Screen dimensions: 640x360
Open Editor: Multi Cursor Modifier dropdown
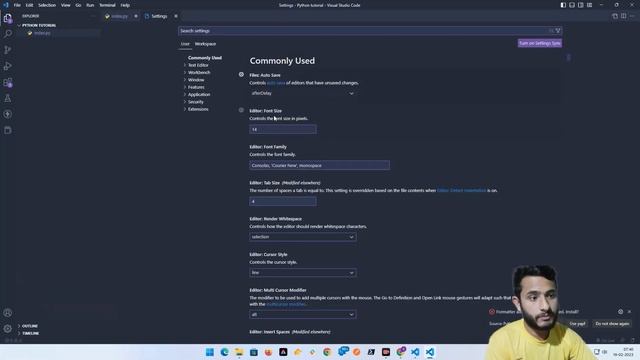tap(303, 314)
